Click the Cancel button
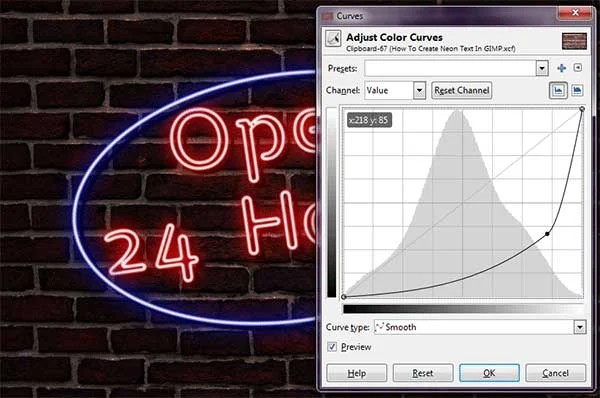 click(x=555, y=373)
